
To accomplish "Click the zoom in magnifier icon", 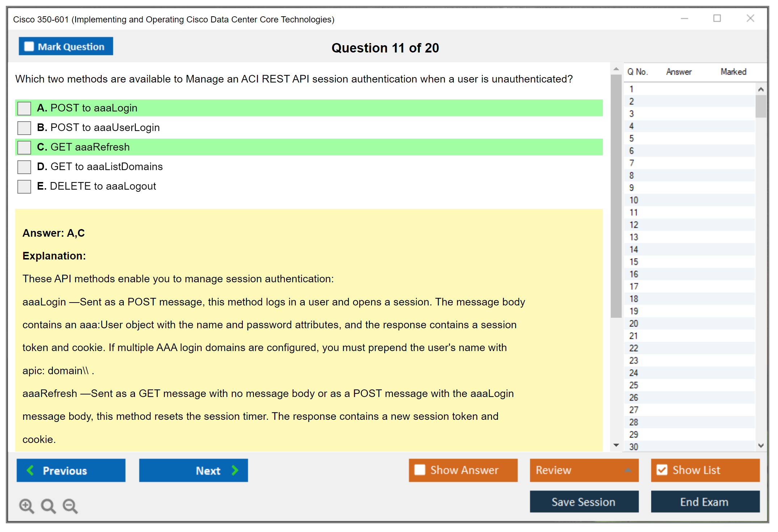I will 26,506.
